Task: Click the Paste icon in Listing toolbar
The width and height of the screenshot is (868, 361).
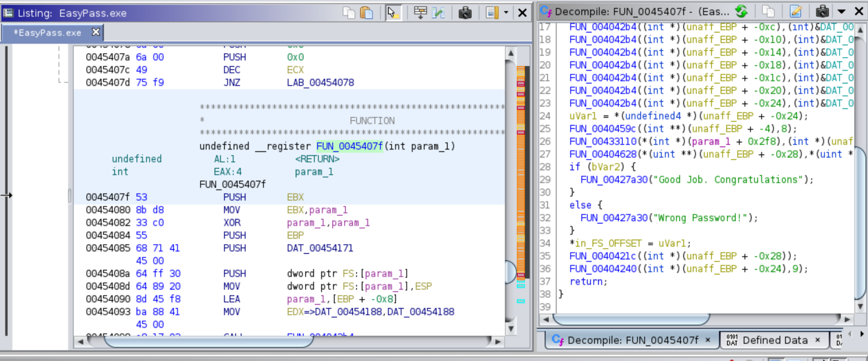Action: pos(367,13)
